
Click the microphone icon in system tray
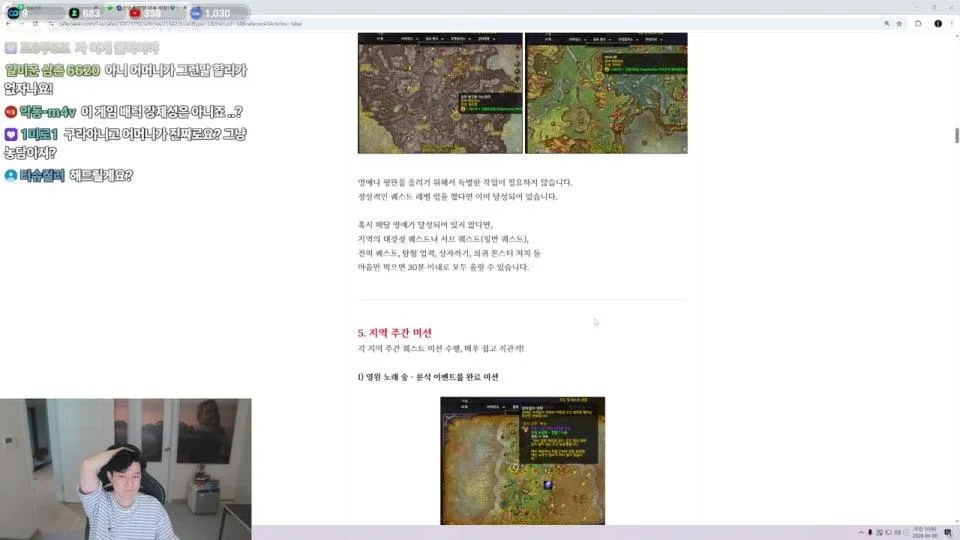(870, 533)
